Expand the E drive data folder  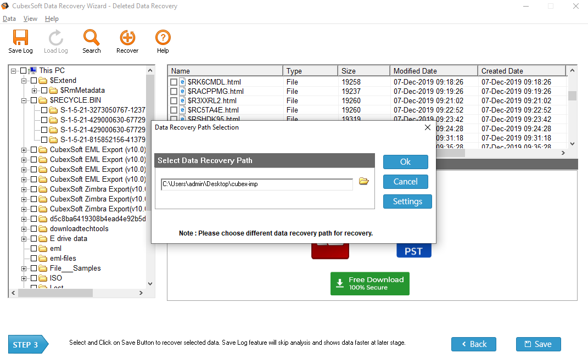23,238
